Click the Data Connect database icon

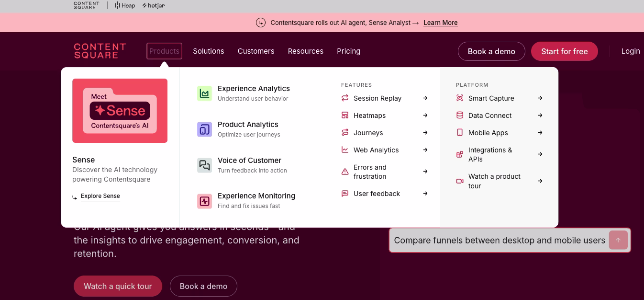(460, 115)
